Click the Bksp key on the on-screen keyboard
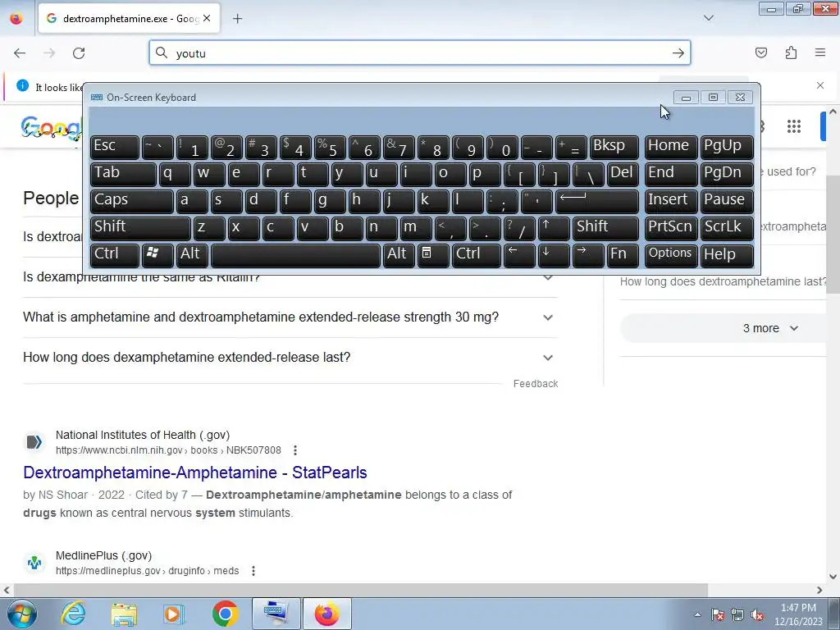The width and height of the screenshot is (840, 630). 614,147
